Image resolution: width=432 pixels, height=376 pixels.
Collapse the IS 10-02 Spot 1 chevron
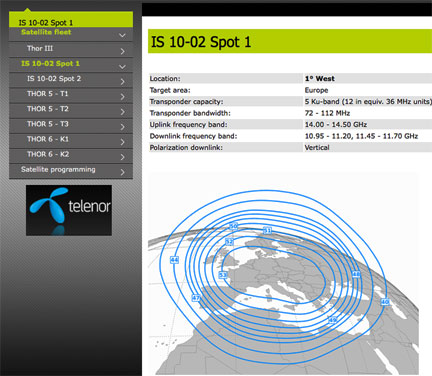122,67
